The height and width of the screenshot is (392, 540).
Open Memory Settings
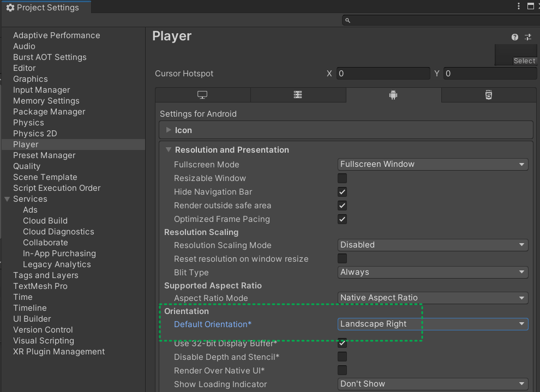coord(46,101)
